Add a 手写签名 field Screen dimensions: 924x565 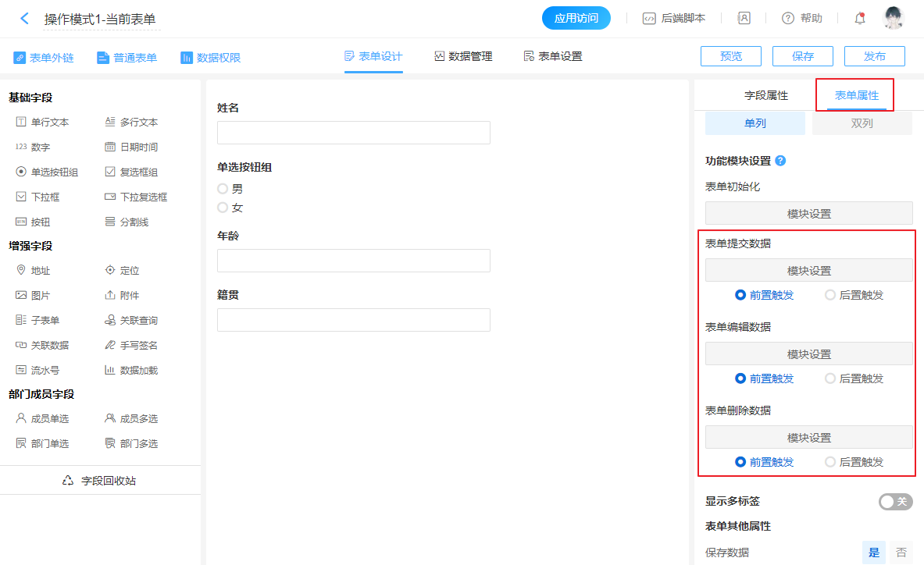(x=131, y=345)
